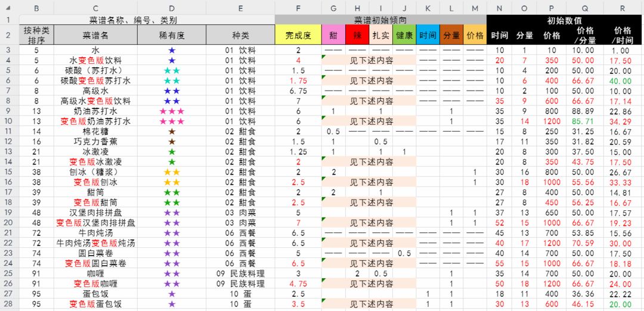
Task: Click the 见下述内容 cell in row 4
Action: click(x=369, y=61)
